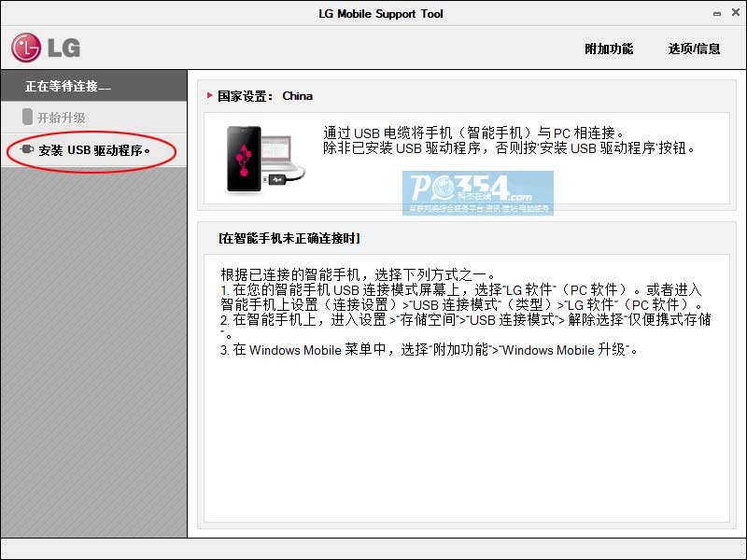Click the LG Mobile Support Tool title
Viewport: 747px width, 560px height.
pos(381,14)
